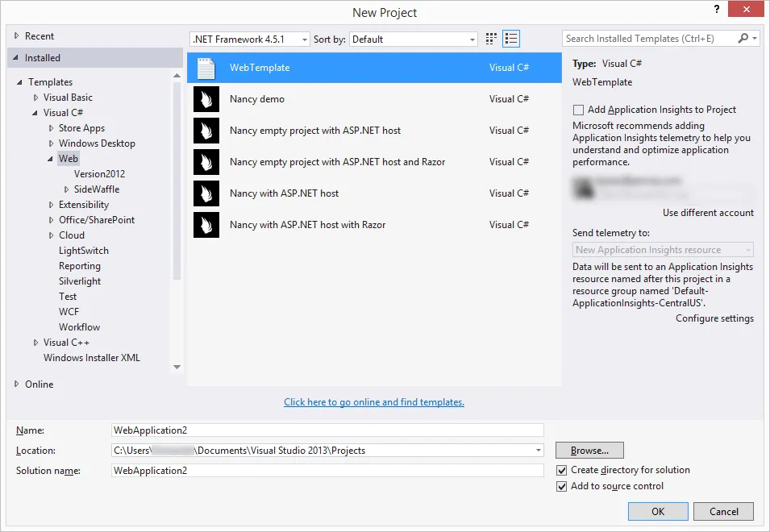Expand the SideWaffle node
This screenshot has width=770, height=532.
click(x=66, y=189)
